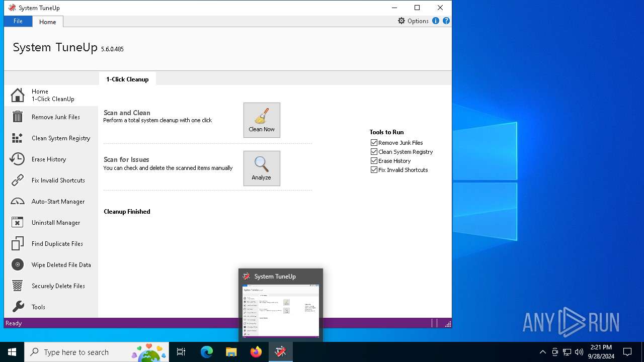Screen dimensions: 644x362
Task: Launch Firefox from the taskbar
Action: (256, 352)
